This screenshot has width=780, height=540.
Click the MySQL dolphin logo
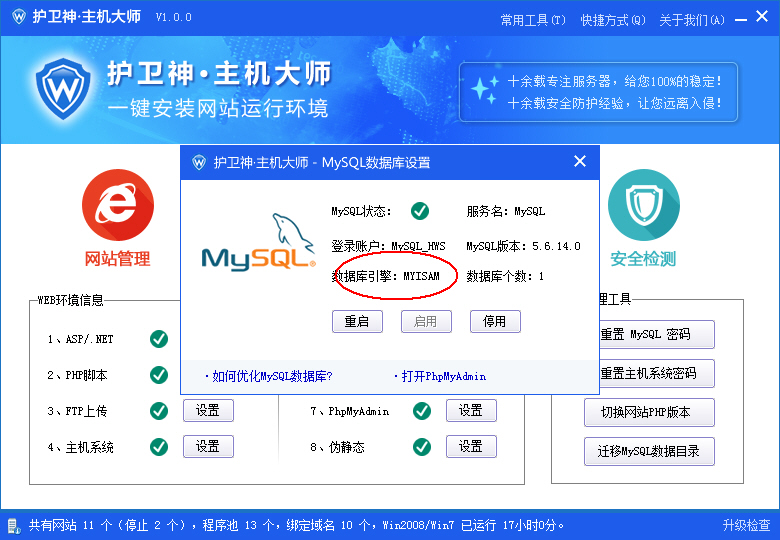[x=258, y=244]
